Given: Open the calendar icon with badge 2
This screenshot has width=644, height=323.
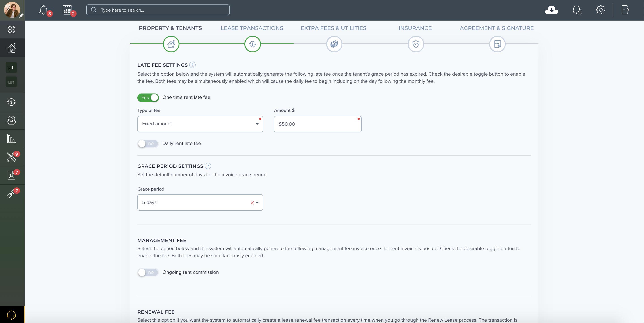Looking at the screenshot, I should (x=67, y=10).
